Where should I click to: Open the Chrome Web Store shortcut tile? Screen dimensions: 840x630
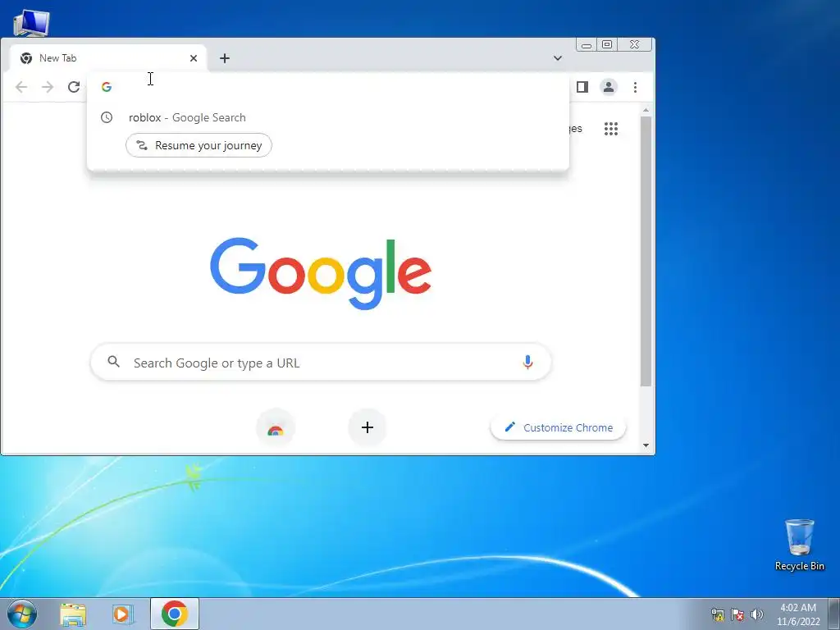point(276,427)
